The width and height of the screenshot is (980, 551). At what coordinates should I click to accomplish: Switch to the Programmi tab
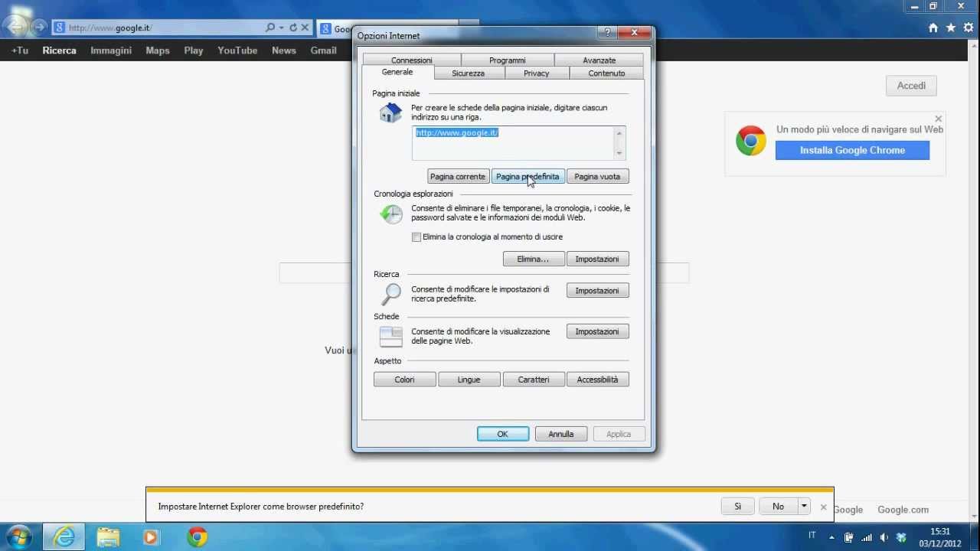tap(508, 60)
